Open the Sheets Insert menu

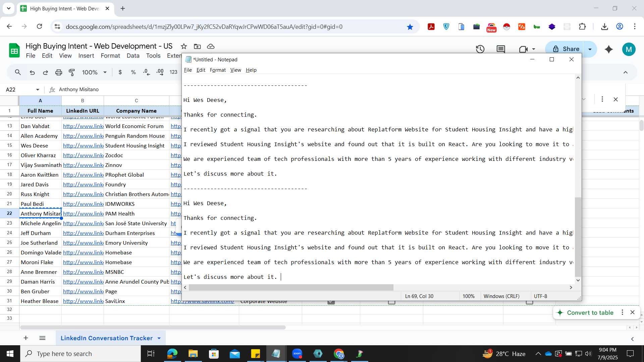[x=86, y=56]
